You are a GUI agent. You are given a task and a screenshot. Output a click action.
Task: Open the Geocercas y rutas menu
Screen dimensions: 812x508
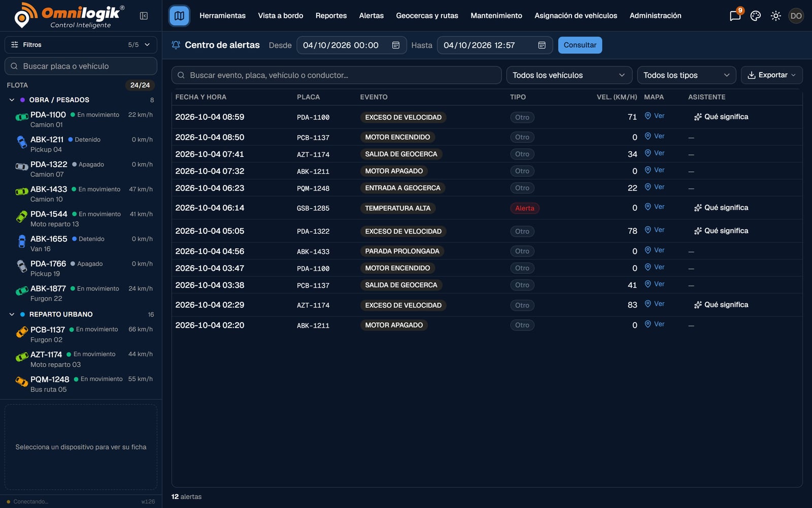427,16
